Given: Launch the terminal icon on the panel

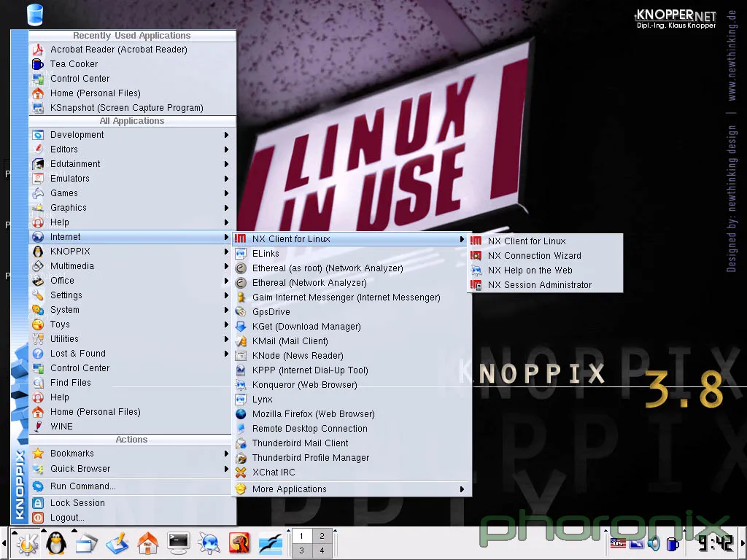Looking at the screenshot, I should tap(178, 543).
